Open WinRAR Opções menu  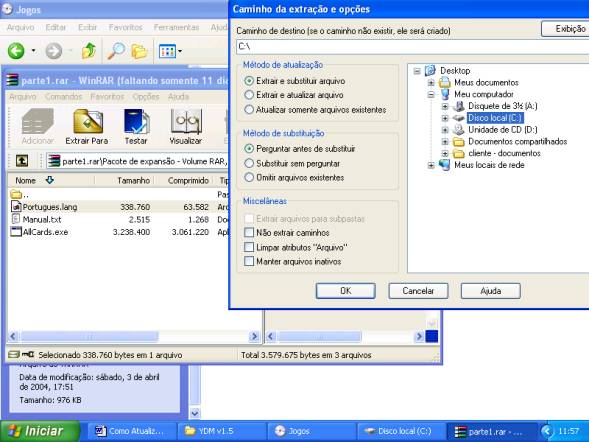[x=146, y=97]
